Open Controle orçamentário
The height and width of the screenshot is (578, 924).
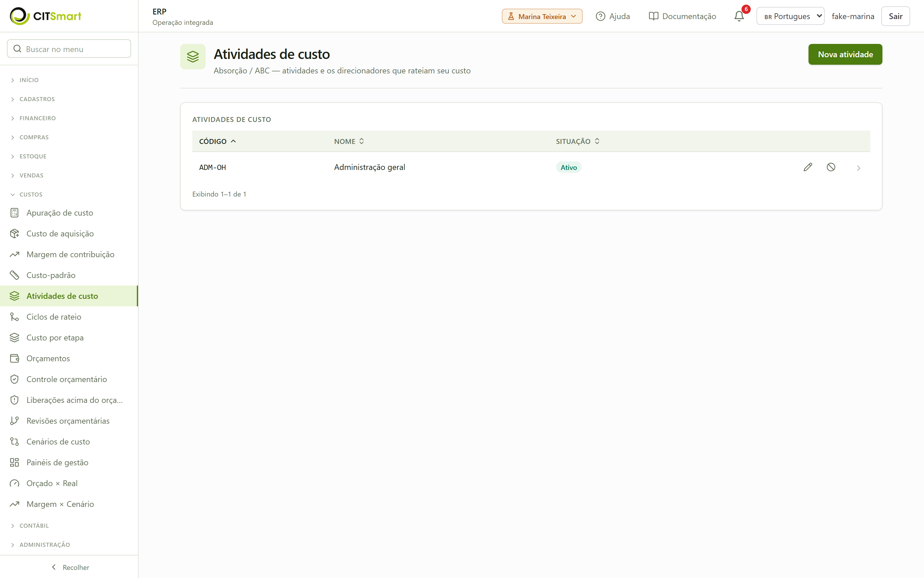[69, 379]
